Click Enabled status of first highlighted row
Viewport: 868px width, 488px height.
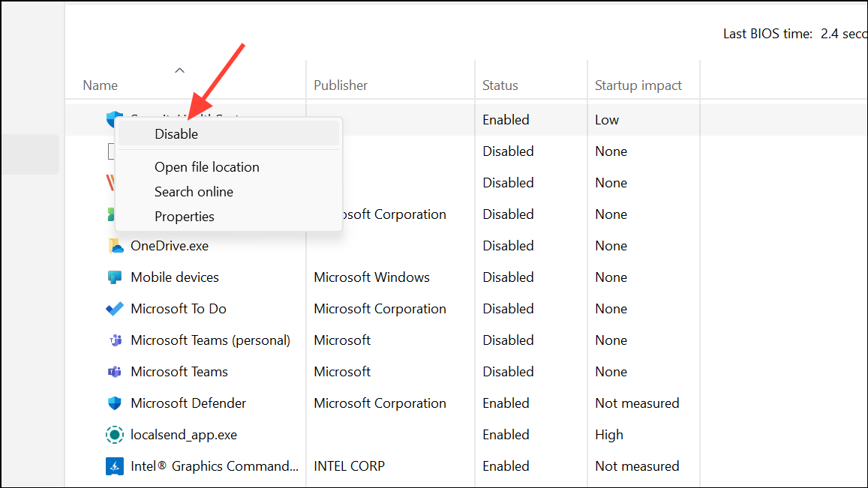506,119
